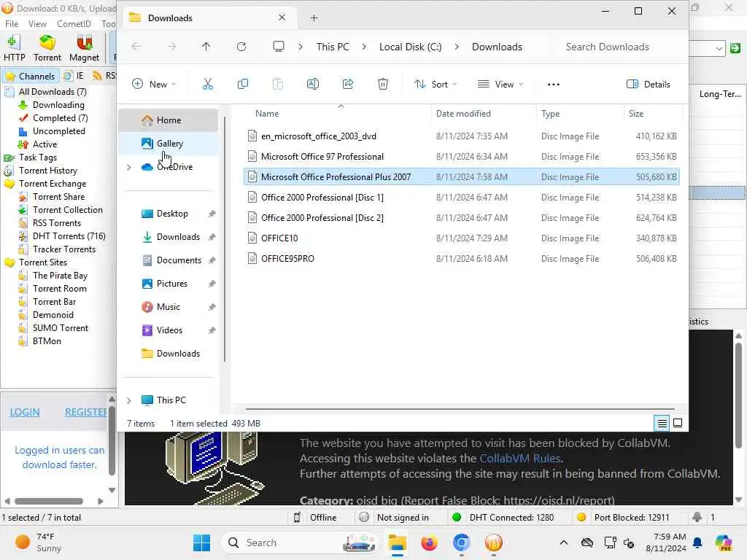Select Microsoft Office 97 Professional file
This screenshot has width=747, height=560.
461,157
